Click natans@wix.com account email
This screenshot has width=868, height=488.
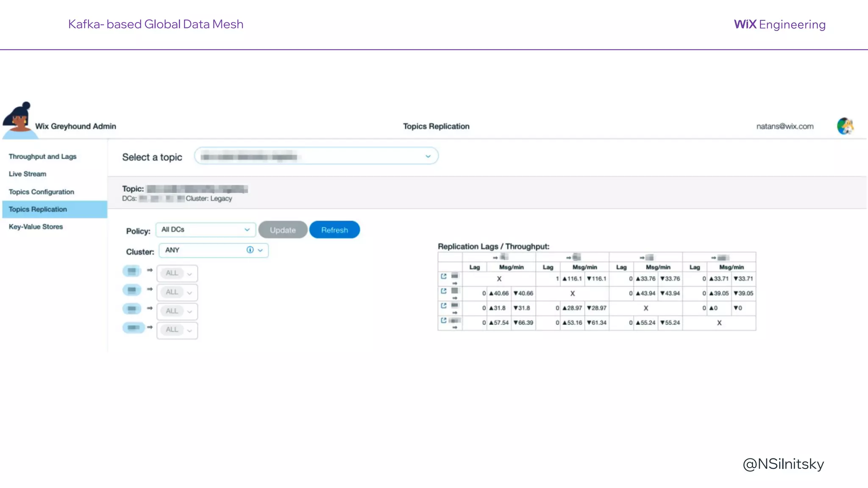(x=785, y=126)
